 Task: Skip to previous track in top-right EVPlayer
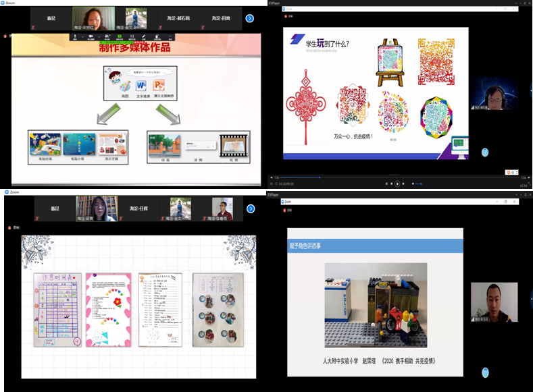(391, 184)
